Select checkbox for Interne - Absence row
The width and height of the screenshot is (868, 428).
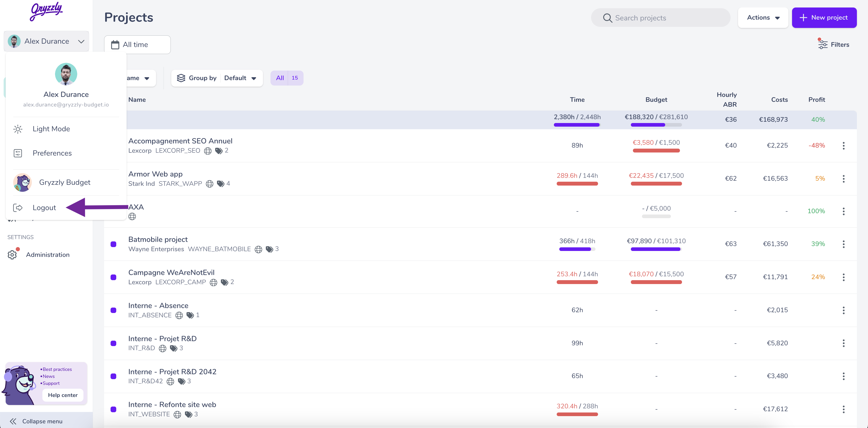[x=114, y=310]
